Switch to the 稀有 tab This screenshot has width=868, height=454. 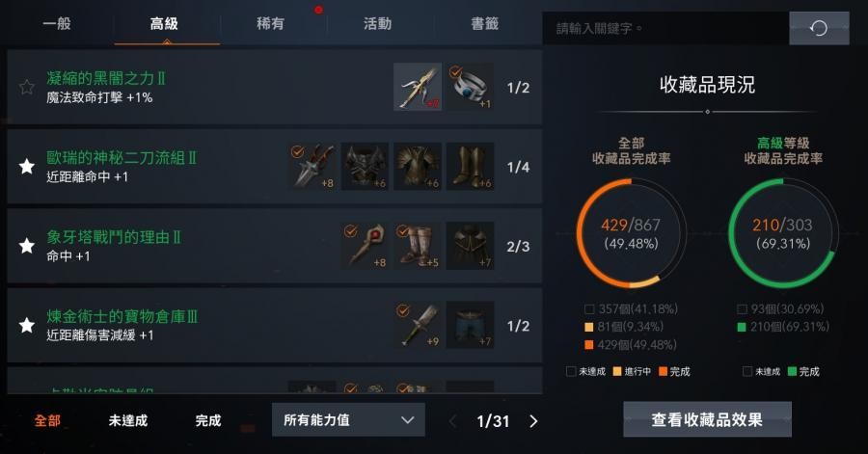pos(271,24)
